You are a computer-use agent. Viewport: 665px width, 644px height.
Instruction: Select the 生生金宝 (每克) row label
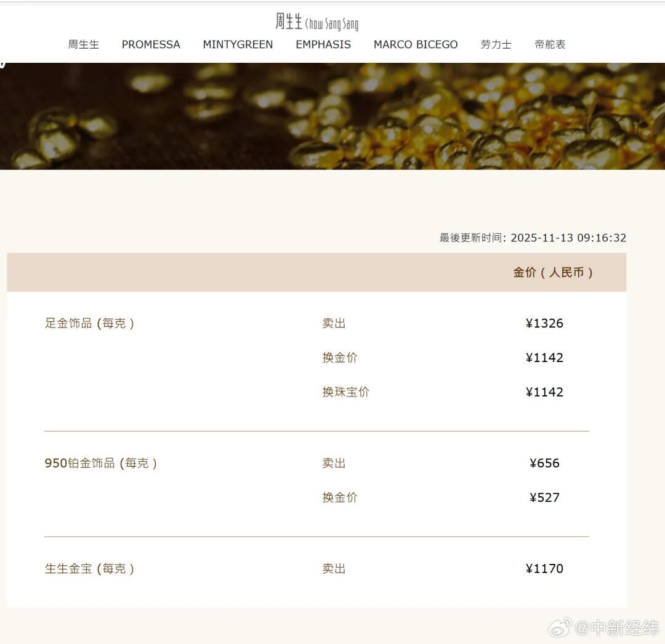coord(89,569)
